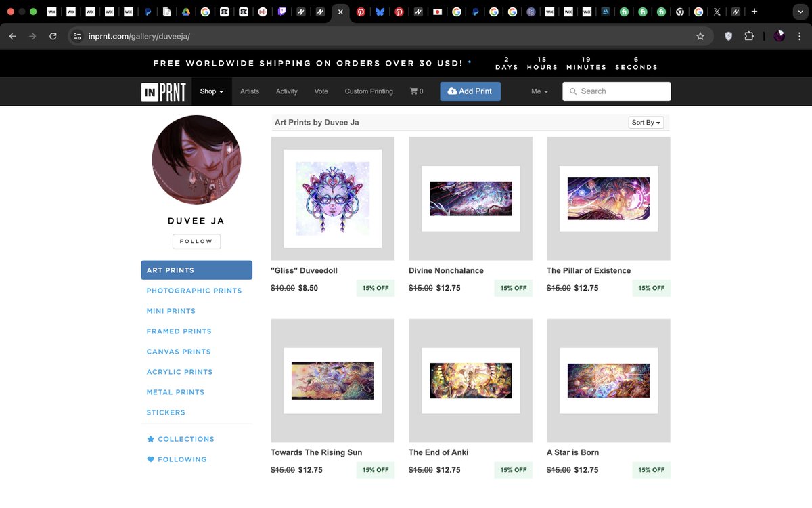Select Stickers category
This screenshot has width=812, height=508.
coord(166,412)
